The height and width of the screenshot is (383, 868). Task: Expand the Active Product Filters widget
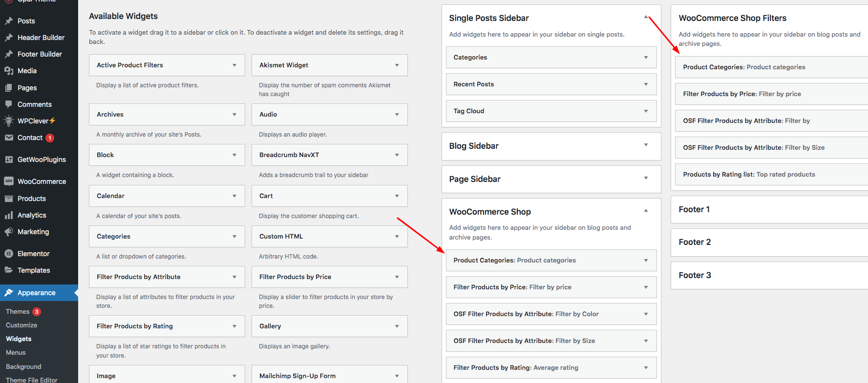(234, 65)
